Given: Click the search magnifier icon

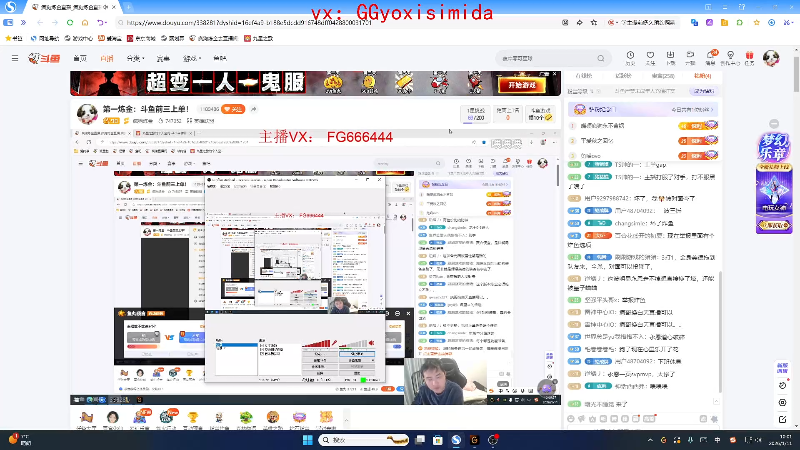Looking at the screenshot, I should [601, 59].
